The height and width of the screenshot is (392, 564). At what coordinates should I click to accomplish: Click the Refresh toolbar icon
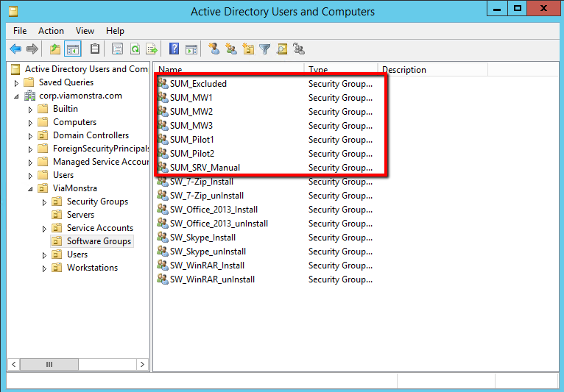click(135, 49)
